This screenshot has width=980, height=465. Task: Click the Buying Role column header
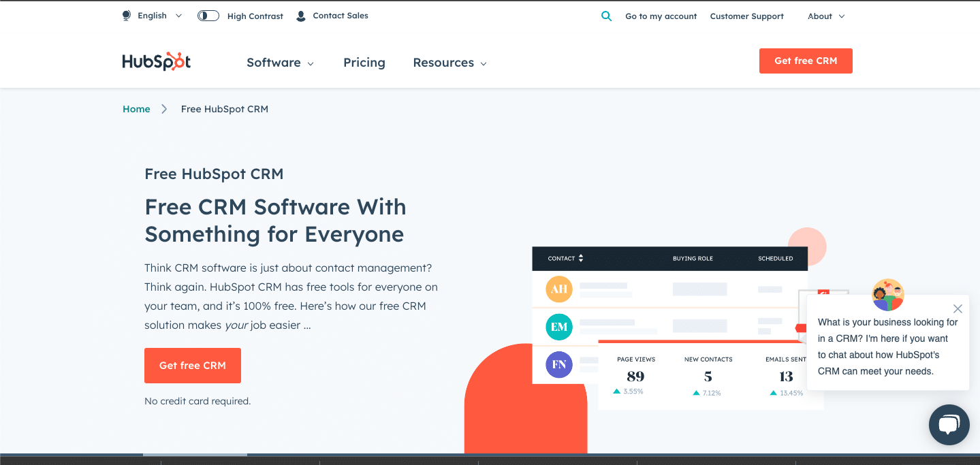click(693, 259)
